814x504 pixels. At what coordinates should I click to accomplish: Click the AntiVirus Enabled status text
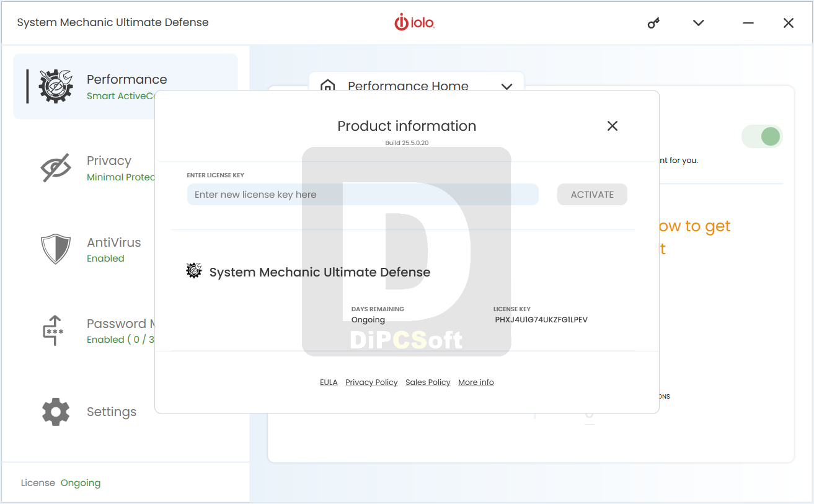click(x=105, y=259)
